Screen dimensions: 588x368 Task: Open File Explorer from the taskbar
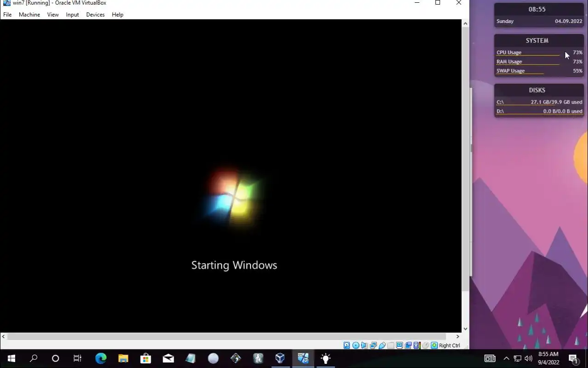123,358
